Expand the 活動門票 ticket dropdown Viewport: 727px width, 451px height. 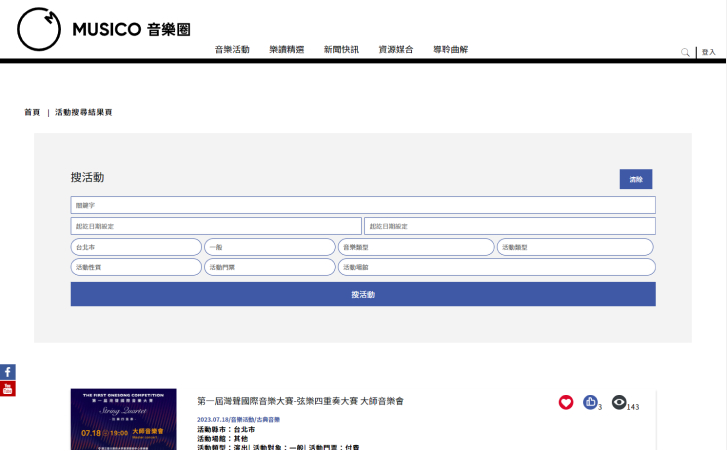pyautogui.click(x=269, y=267)
